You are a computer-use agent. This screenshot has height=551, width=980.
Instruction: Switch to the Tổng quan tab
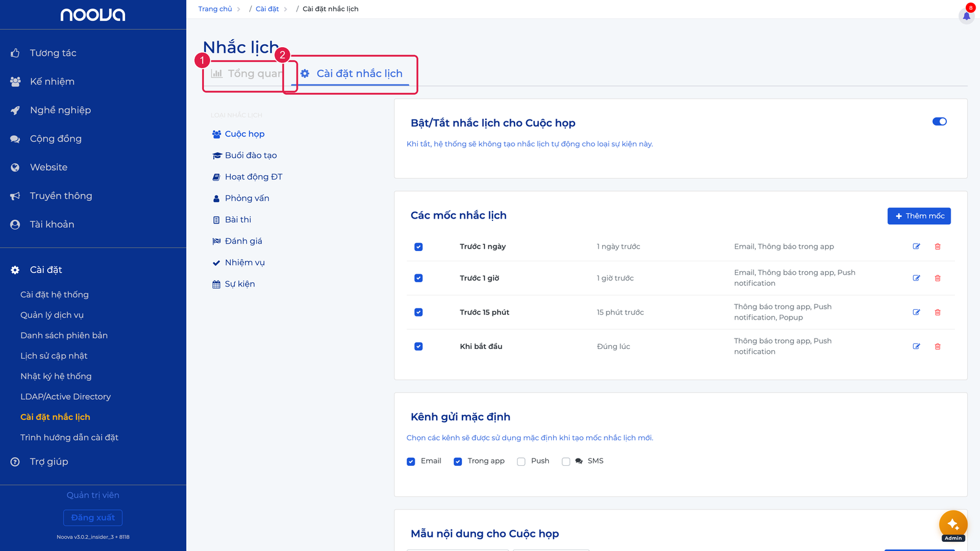[247, 73]
